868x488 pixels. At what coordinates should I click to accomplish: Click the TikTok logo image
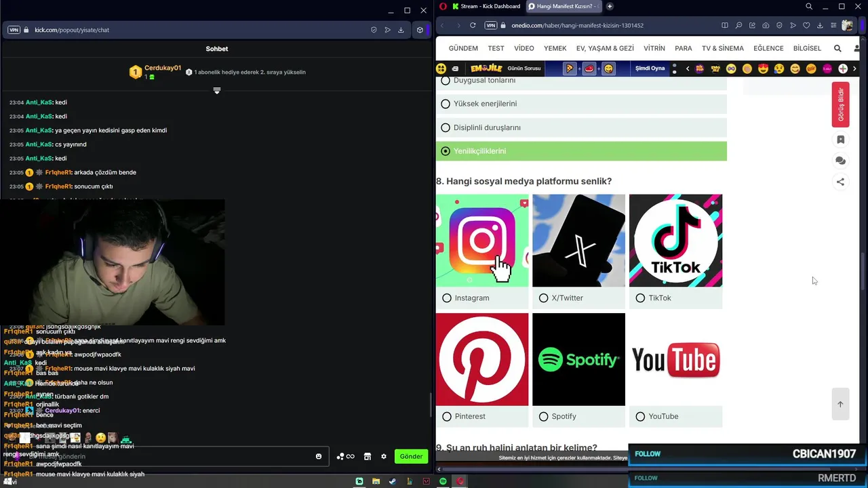point(675,241)
